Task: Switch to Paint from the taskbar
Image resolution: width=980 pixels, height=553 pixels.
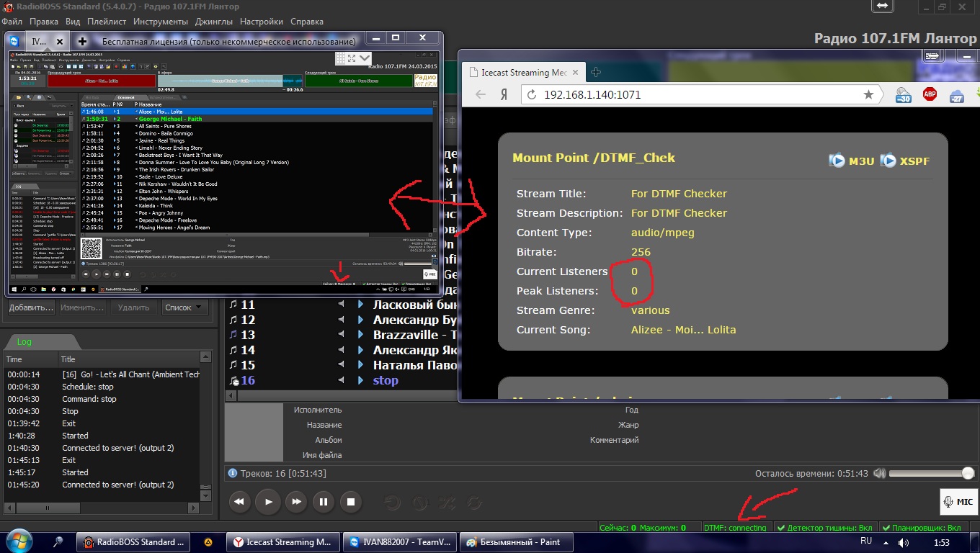Action: coord(517,542)
